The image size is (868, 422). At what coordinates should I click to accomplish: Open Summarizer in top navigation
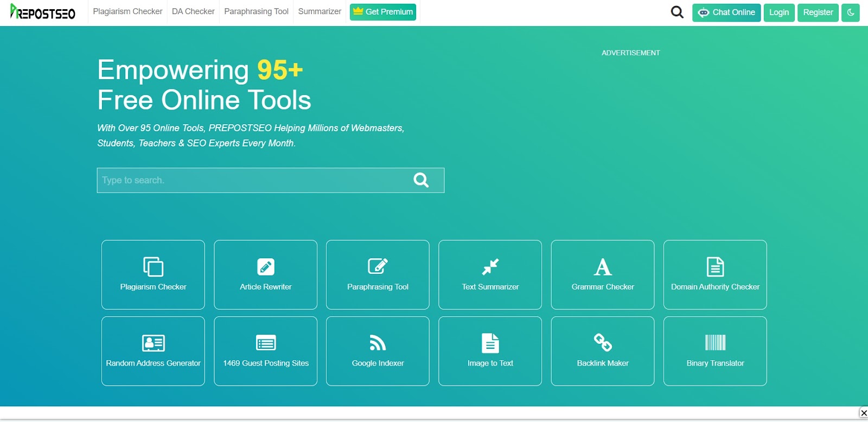tap(320, 11)
